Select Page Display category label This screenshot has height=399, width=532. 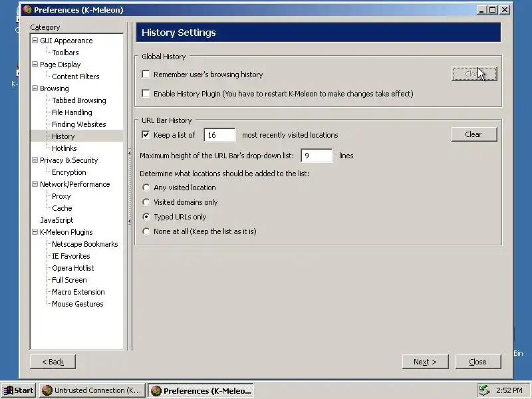point(60,65)
